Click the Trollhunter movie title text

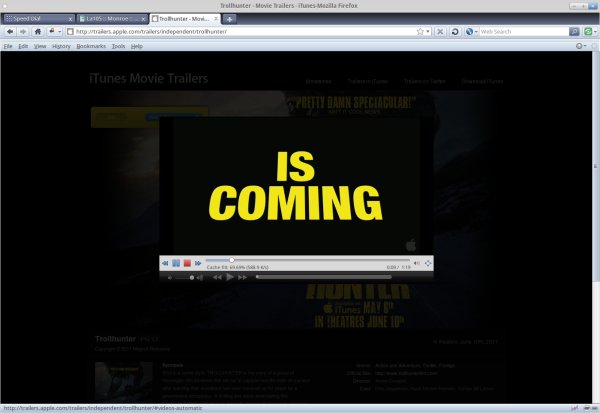[115, 339]
